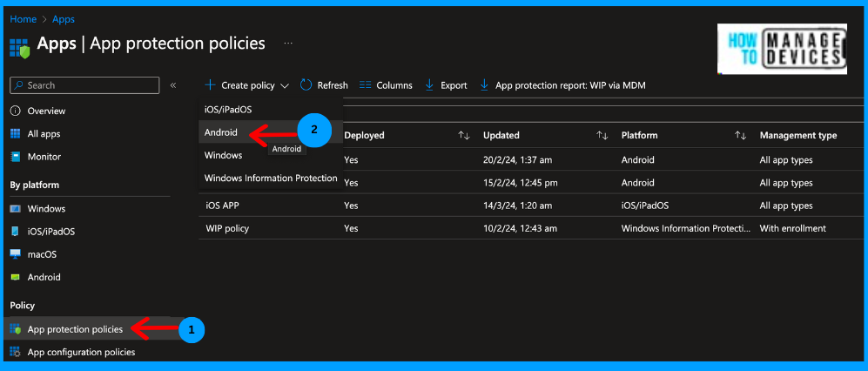Viewport: 868px width, 371px height.
Task: Click the Apps shield icon beside page title
Action: 19,48
